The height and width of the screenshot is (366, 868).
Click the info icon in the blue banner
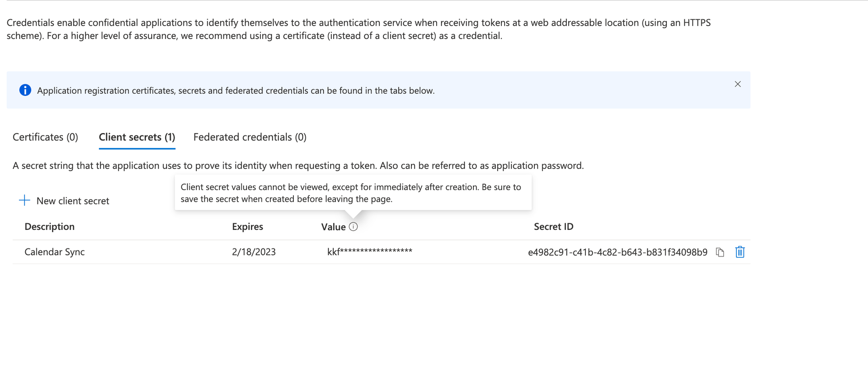25,90
